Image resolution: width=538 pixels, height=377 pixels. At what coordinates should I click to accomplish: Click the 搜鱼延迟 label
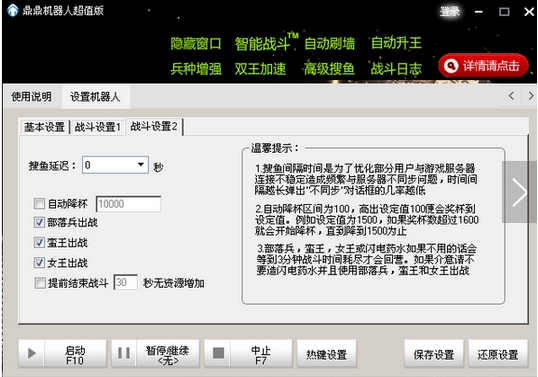point(52,166)
